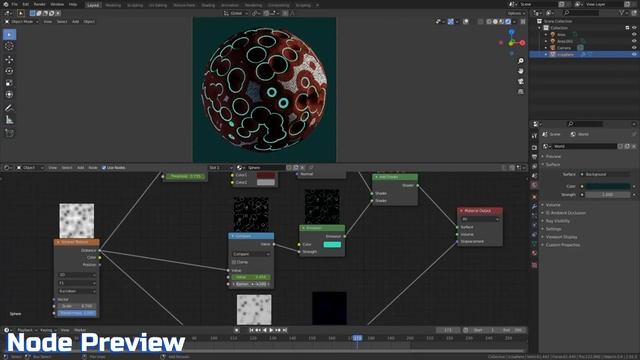640x360 pixels.
Task: Switch to solid viewport shading
Action: point(495,22)
